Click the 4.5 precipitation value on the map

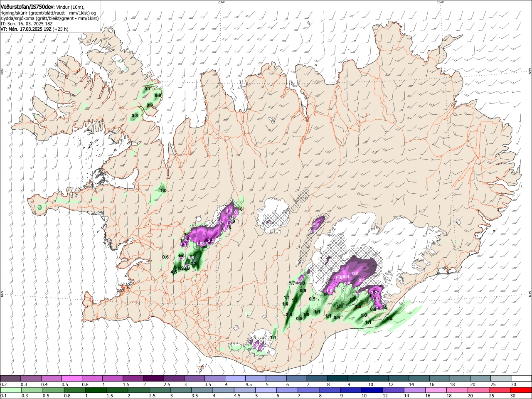click(x=174, y=272)
